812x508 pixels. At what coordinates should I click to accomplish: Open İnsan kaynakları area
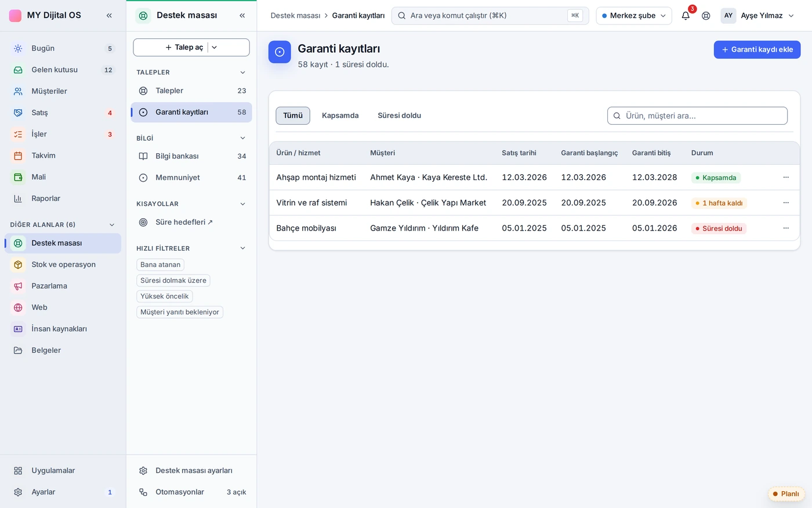63,329
